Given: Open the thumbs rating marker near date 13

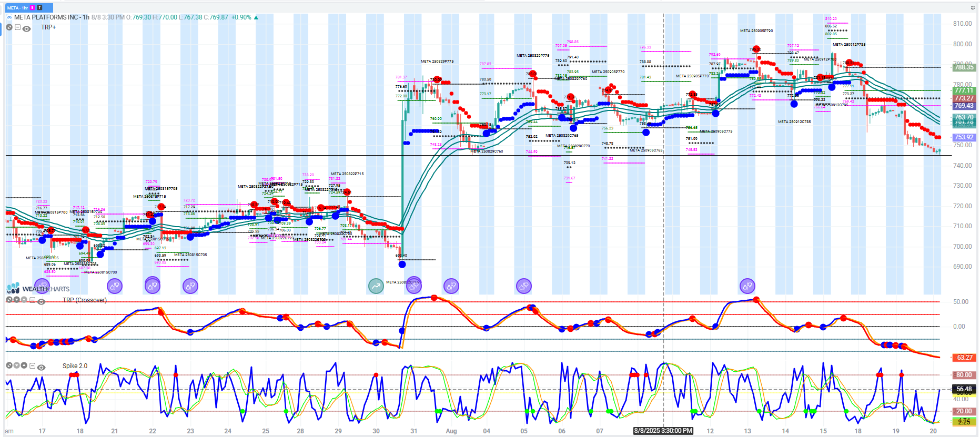Looking at the screenshot, I should coord(747,286).
